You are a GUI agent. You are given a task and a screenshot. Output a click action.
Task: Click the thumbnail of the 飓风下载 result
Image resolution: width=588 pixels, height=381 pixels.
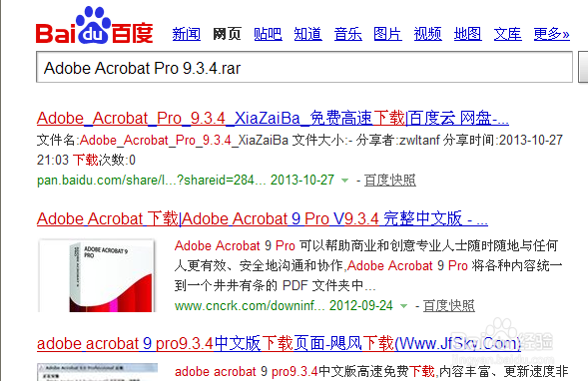tap(97, 372)
